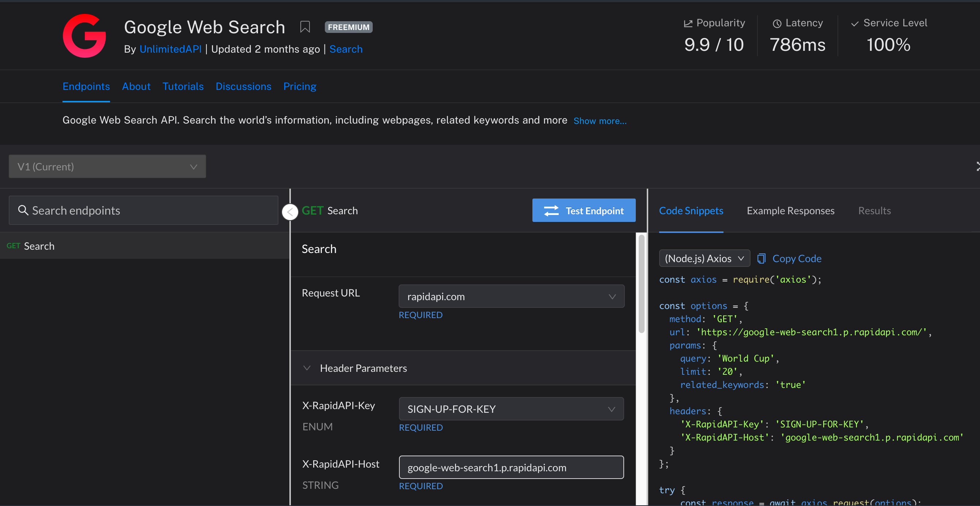Click the 786ms latency value
Image resolution: width=980 pixels, height=506 pixels.
(797, 45)
